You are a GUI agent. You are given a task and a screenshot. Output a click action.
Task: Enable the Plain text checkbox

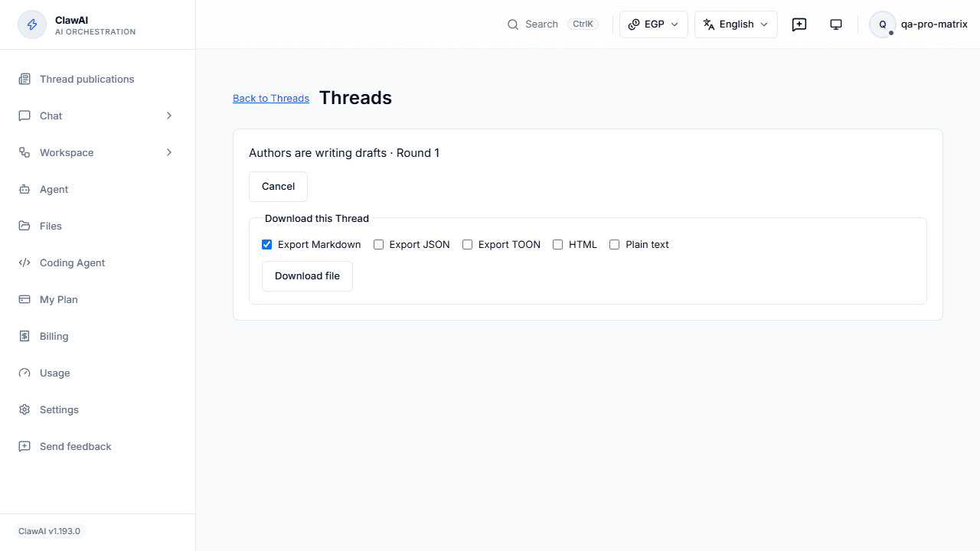pyautogui.click(x=614, y=245)
